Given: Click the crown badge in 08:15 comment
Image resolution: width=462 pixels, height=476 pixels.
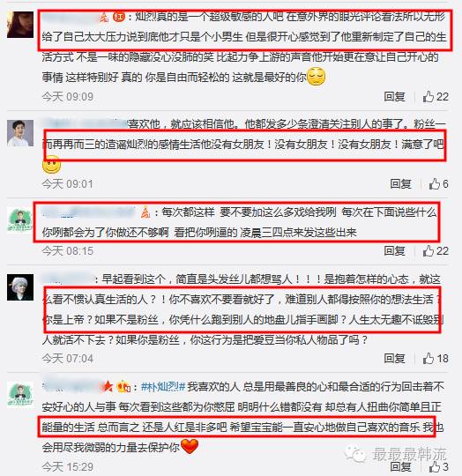Looking at the screenshot, I should coord(145,212).
